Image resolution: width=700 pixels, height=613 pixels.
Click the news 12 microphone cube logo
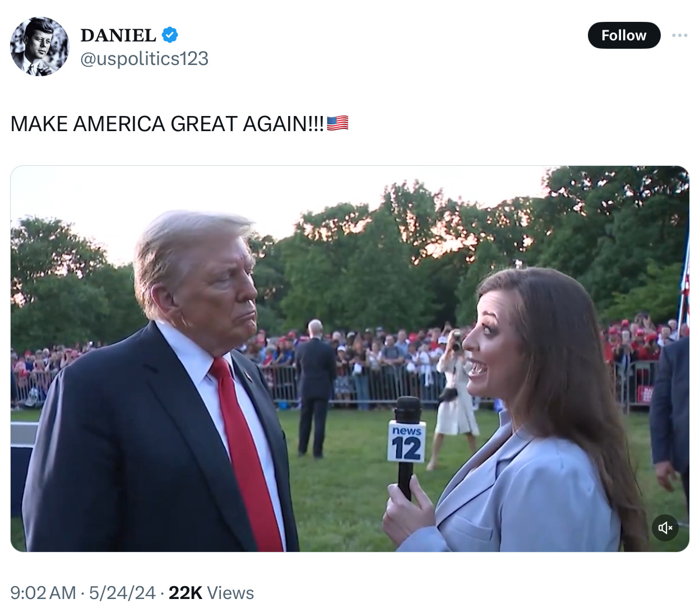[x=407, y=442]
